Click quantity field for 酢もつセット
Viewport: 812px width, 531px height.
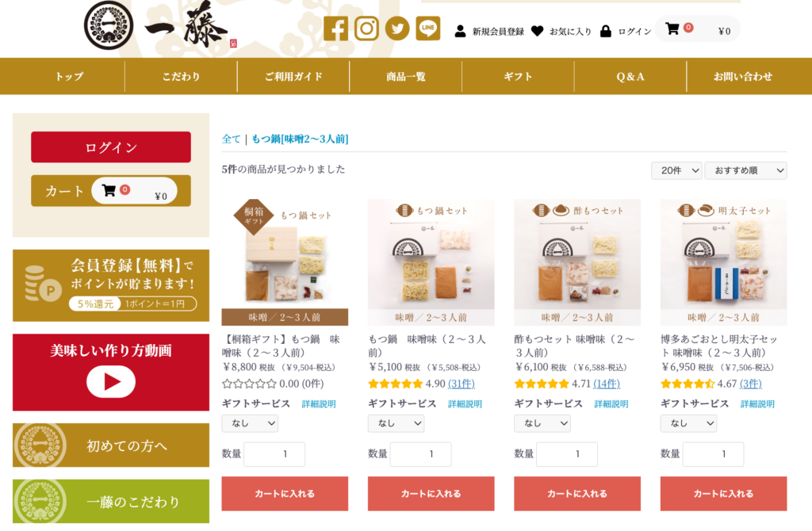(x=566, y=454)
